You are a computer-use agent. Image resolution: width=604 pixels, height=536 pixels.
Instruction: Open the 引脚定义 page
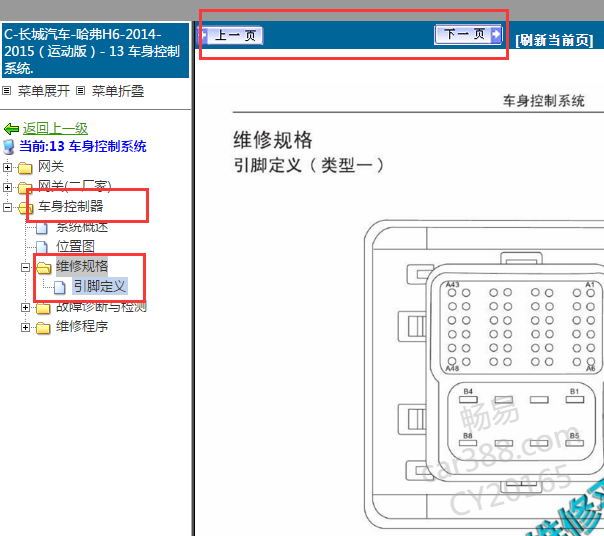[100, 286]
